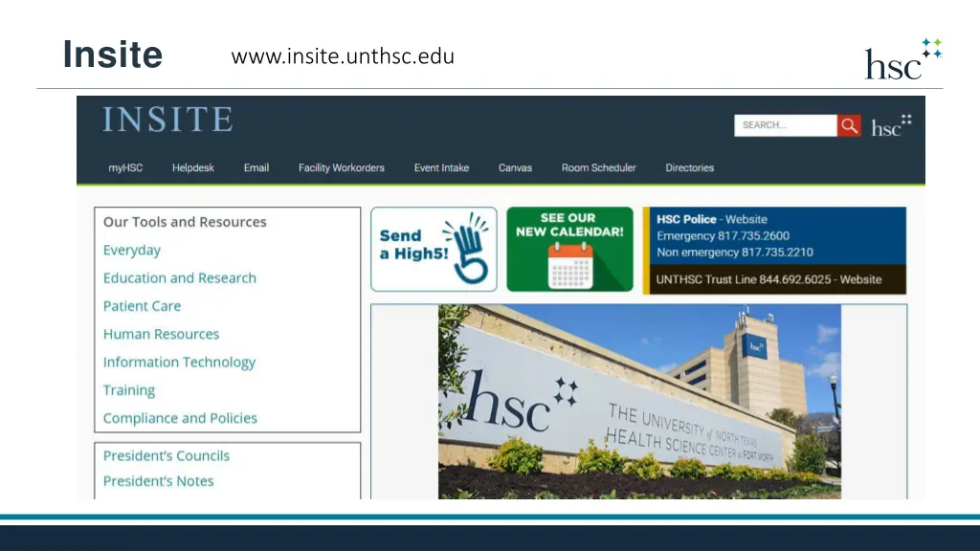
Task: Open the See Our New Calendar tile
Action: tap(569, 250)
